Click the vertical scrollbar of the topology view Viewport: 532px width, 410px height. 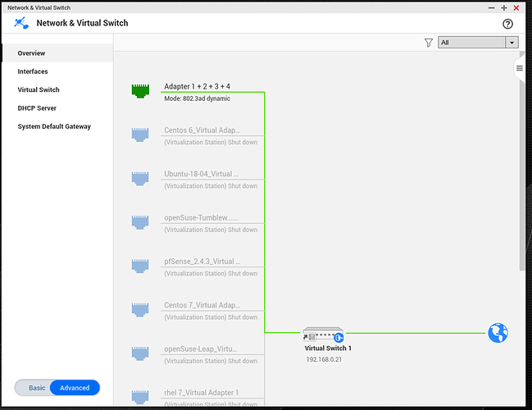(522, 162)
